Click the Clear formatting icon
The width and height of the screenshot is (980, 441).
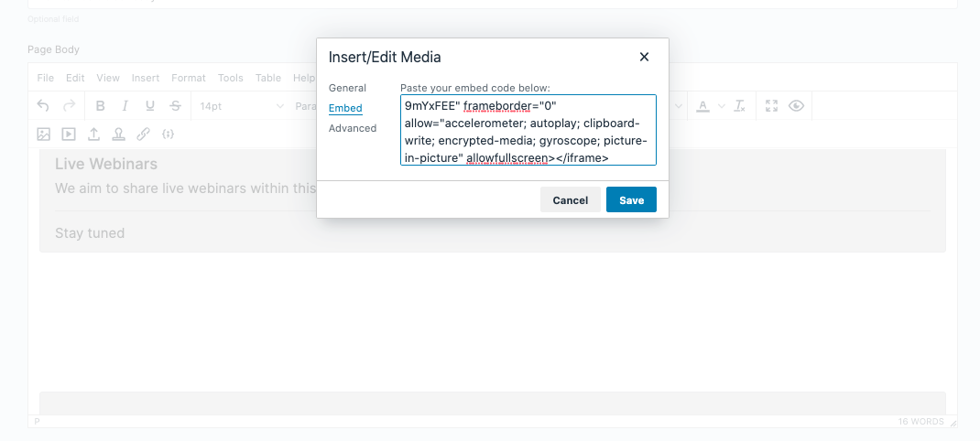(740, 105)
